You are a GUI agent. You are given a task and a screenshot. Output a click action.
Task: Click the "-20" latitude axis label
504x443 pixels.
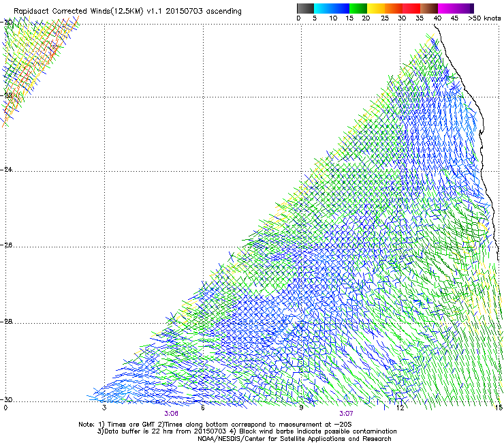(x=7, y=22)
